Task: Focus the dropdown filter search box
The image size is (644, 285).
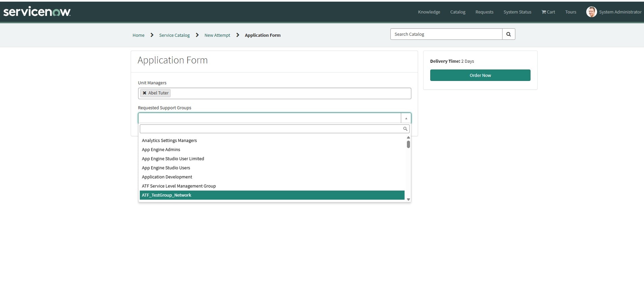Action: pos(275,129)
